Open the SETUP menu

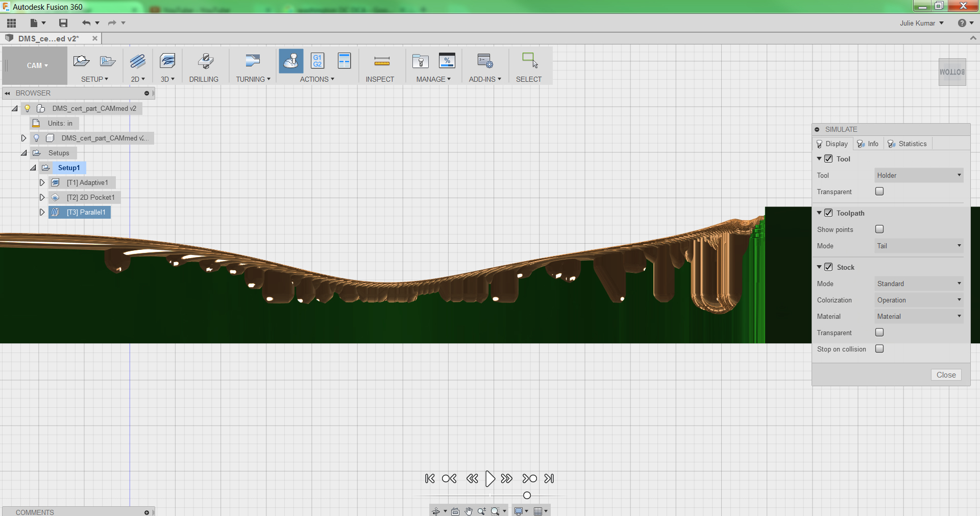[95, 79]
